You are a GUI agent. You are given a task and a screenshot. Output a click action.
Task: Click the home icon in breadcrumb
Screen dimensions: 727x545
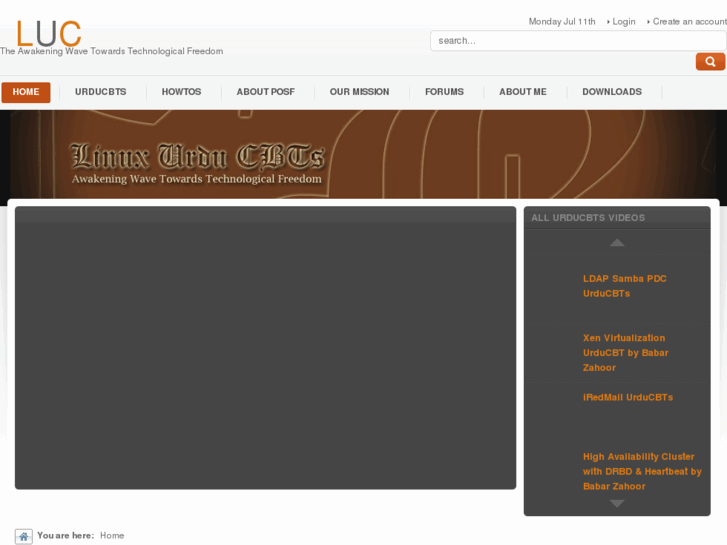(24, 536)
